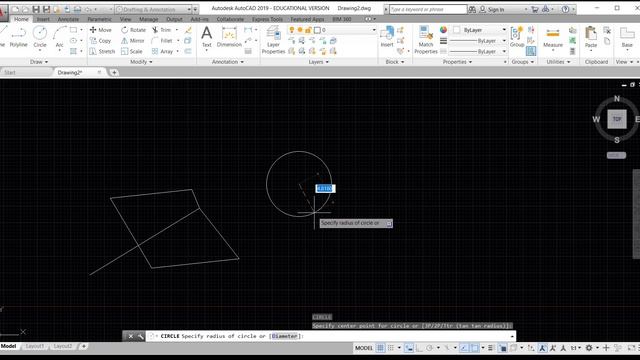Image resolution: width=640 pixels, height=360 pixels.
Task: Choose the Stretch command
Action: point(102,51)
